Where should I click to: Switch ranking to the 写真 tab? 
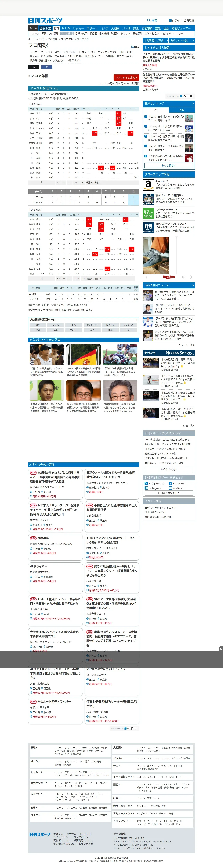click(x=181, y=110)
